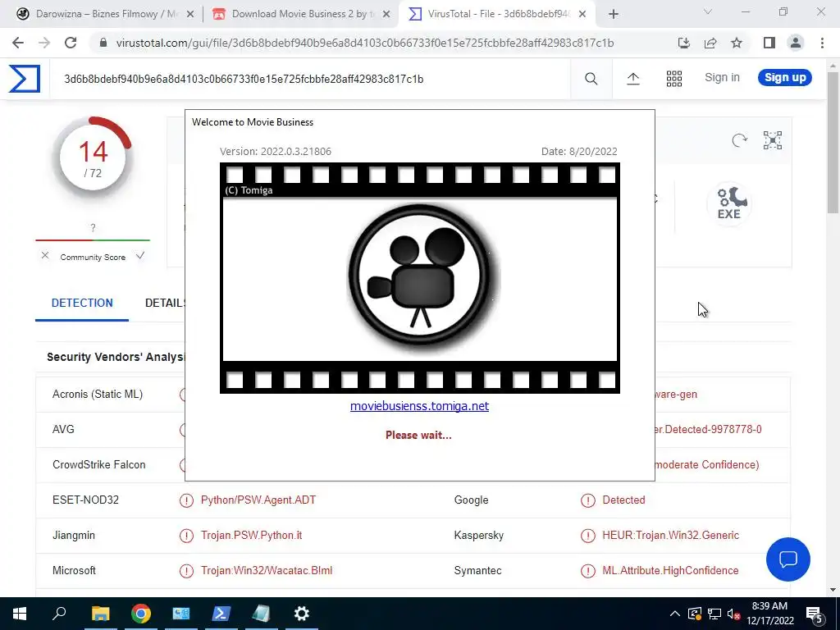Click the Chrome taskbar icon
Viewport: 840px width, 630px height.
[141, 614]
